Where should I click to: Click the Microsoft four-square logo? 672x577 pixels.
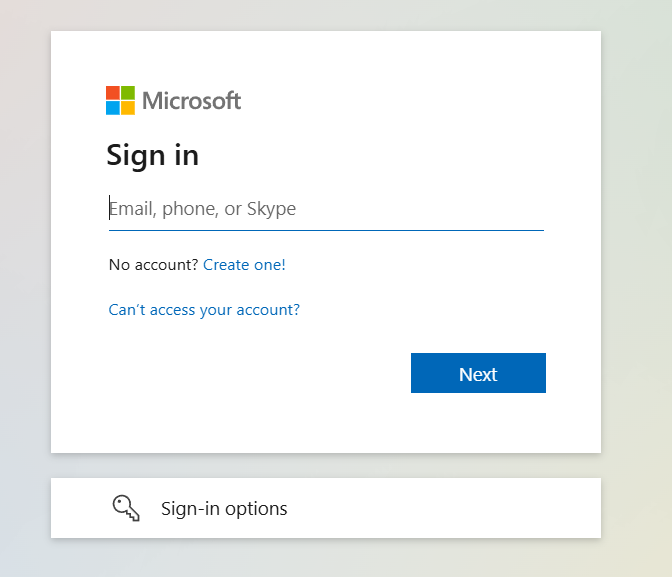[x=120, y=100]
